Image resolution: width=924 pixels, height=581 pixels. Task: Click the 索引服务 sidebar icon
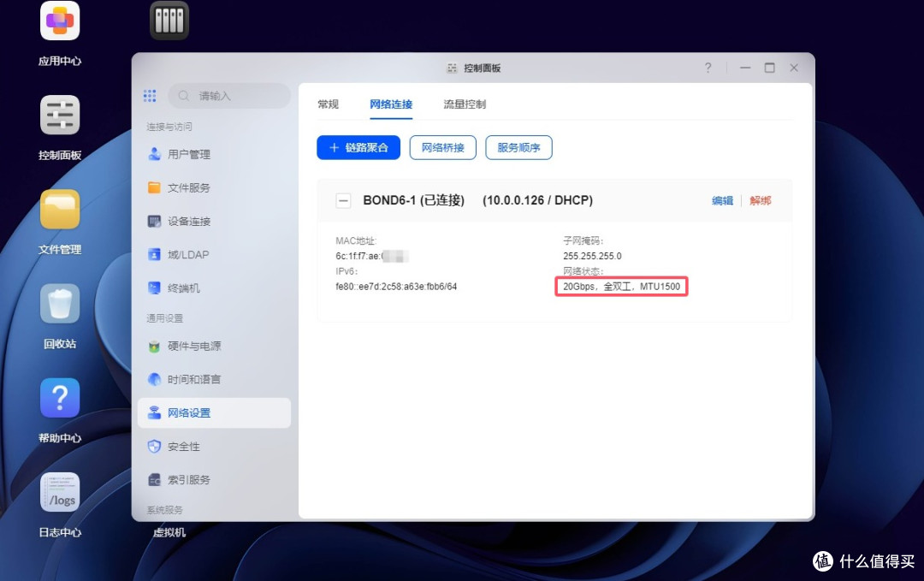pos(154,480)
